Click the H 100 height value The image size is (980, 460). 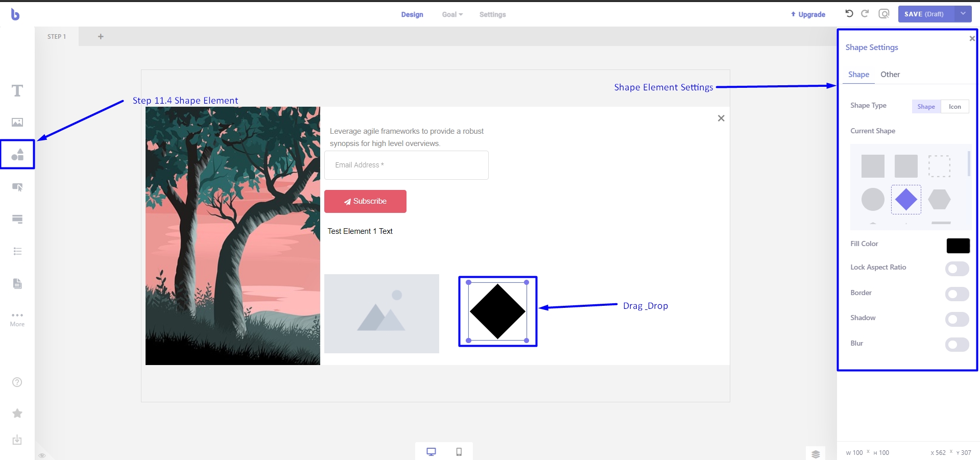pyautogui.click(x=881, y=453)
